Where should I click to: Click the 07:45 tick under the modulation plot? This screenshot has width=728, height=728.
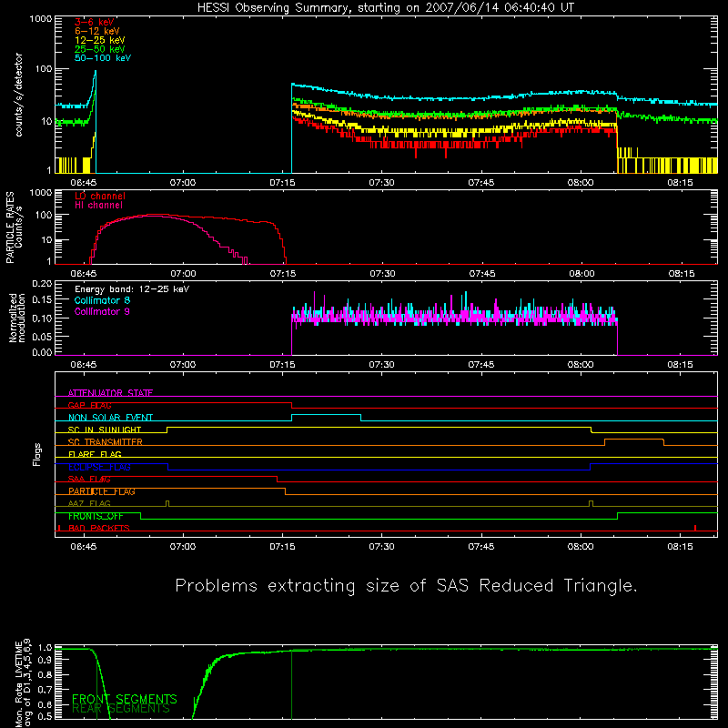481,365
